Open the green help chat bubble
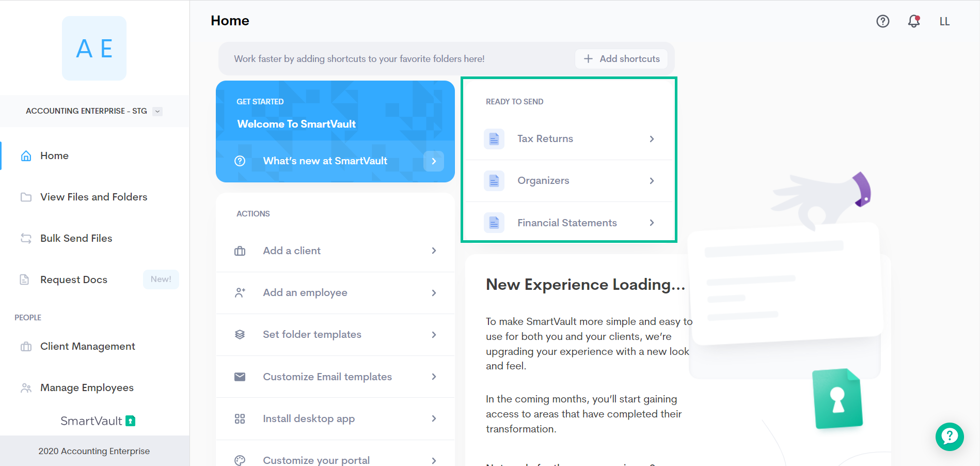The image size is (980, 466). coord(949,437)
